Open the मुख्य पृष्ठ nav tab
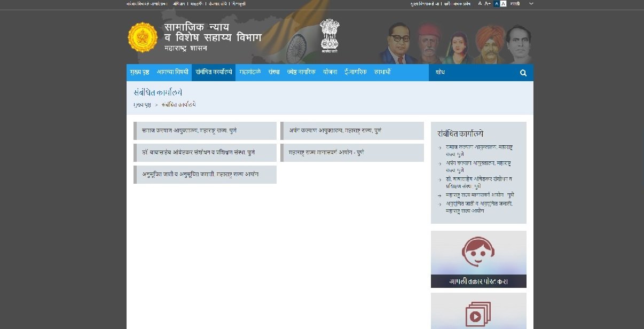Image resolution: width=644 pixels, height=329 pixels. (139, 72)
